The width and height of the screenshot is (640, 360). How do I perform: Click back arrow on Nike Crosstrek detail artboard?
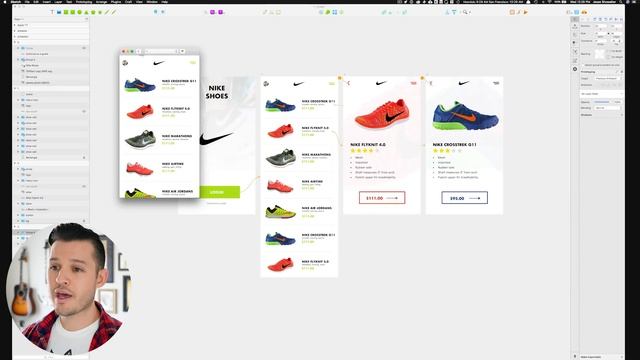click(x=431, y=83)
